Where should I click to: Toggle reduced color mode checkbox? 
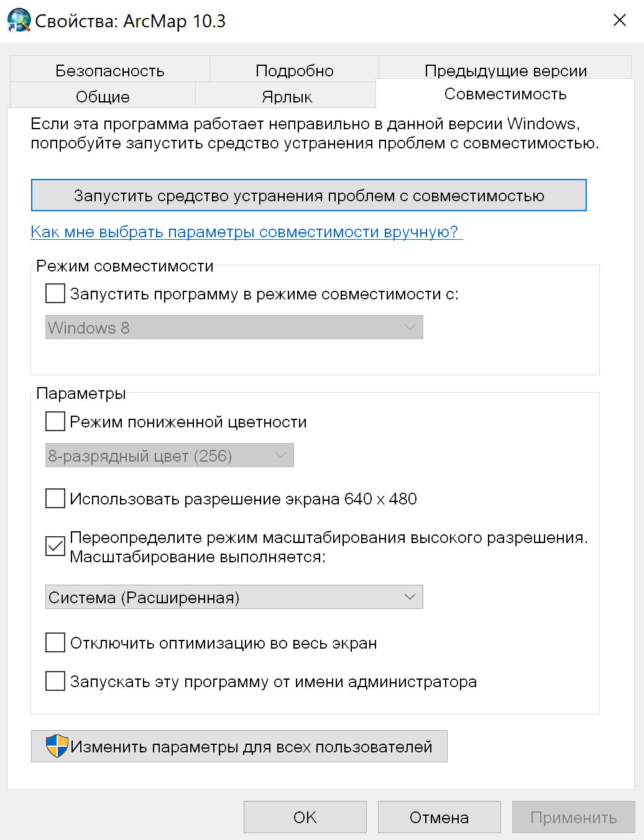click(x=55, y=421)
